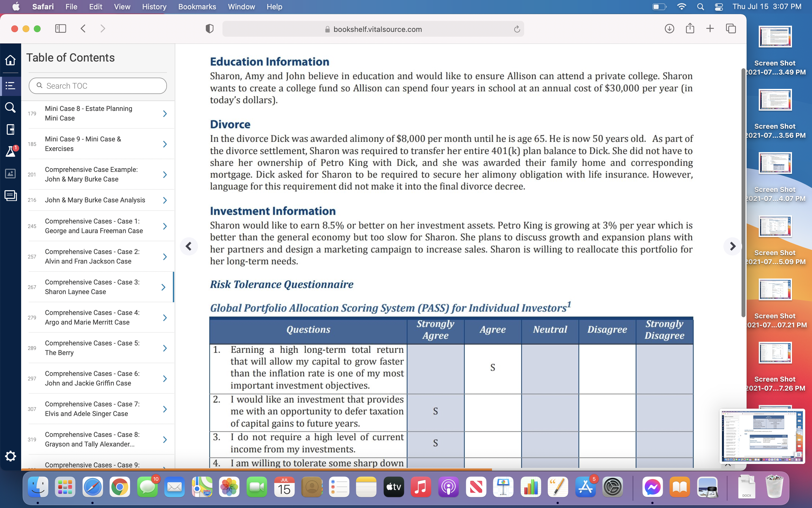The width and height of the screenshot is (812, 508).
Task: Open Case 1: George and Laura Freeman
Action: pos(94,226)
